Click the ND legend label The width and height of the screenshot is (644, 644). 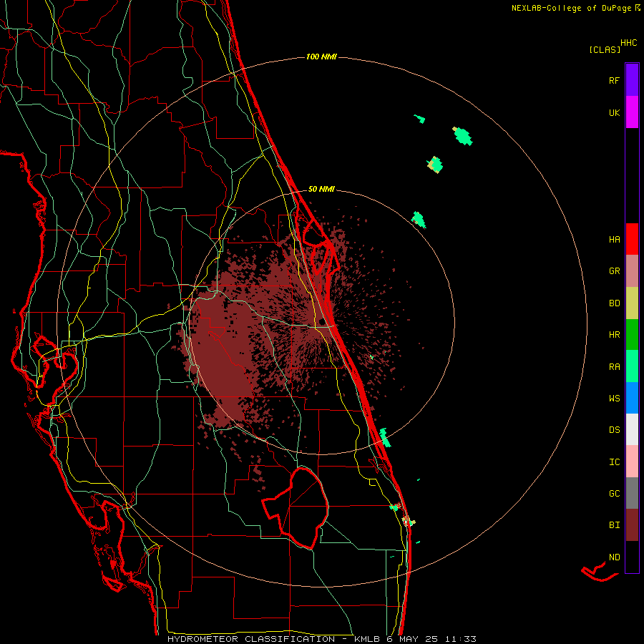[x=614, y=557]
